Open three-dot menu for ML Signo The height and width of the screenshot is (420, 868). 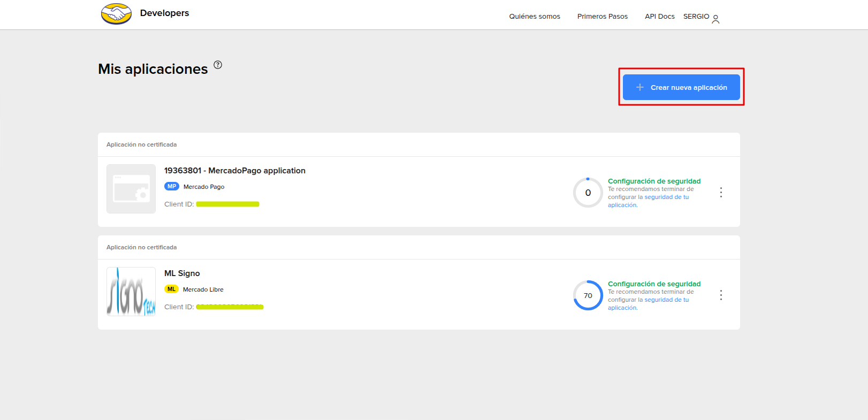[721, 295]
